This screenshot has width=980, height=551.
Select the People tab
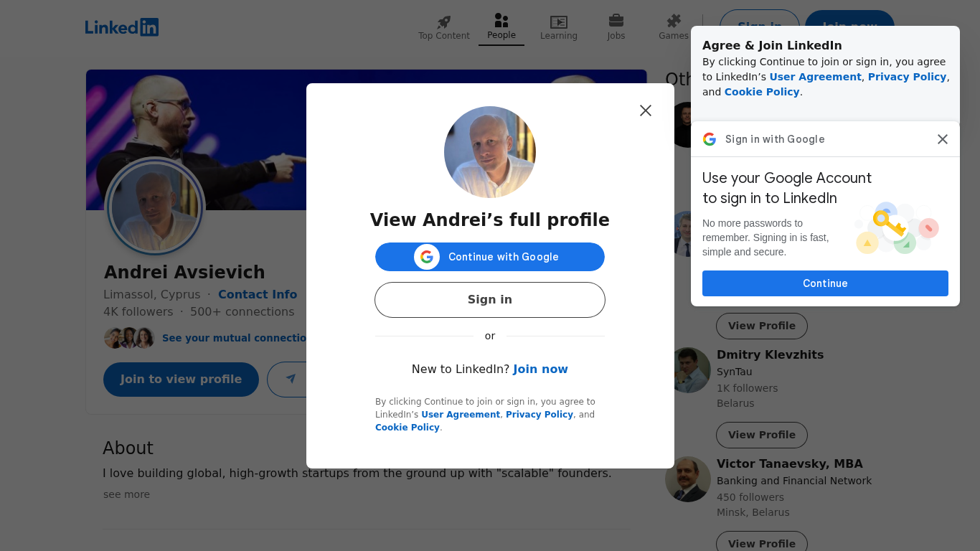[501, 27]
